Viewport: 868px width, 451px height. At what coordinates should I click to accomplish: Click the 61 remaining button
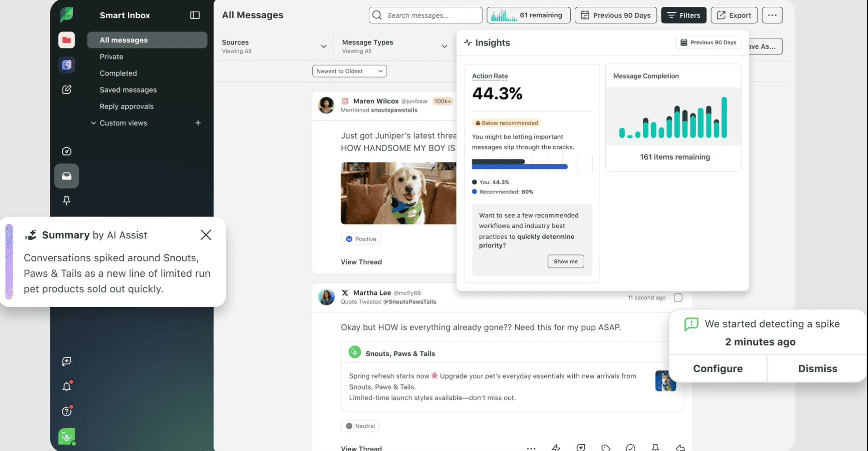coord(528,15)
